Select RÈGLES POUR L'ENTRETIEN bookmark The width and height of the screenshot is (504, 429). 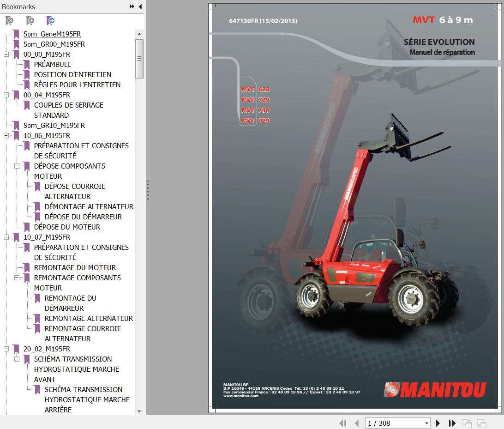(77, 85)
